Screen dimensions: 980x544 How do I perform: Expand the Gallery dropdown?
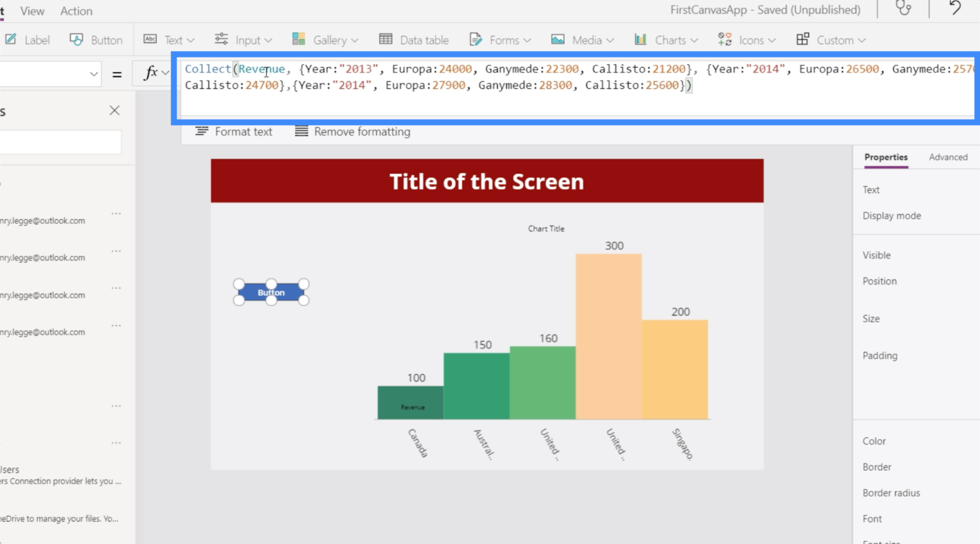(x=325, y=40)
